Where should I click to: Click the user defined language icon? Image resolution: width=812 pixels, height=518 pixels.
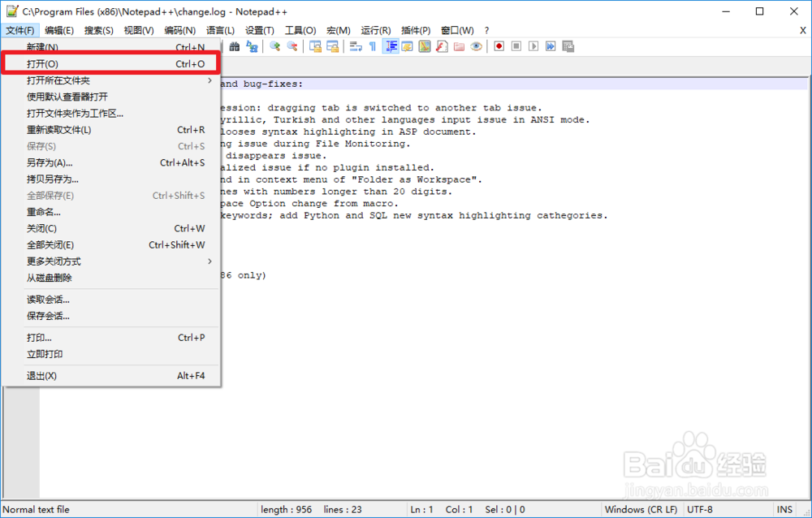click(x=408, y=46)
